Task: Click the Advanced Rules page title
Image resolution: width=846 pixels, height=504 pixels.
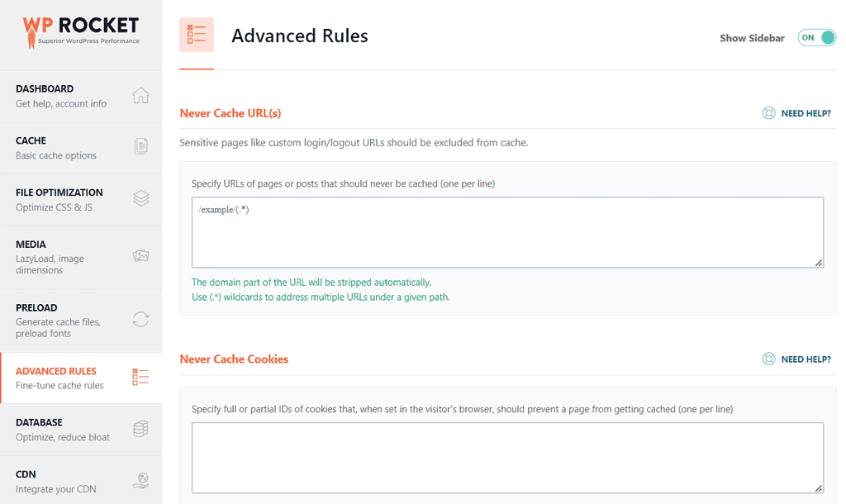Action: (x=300, y=36)
